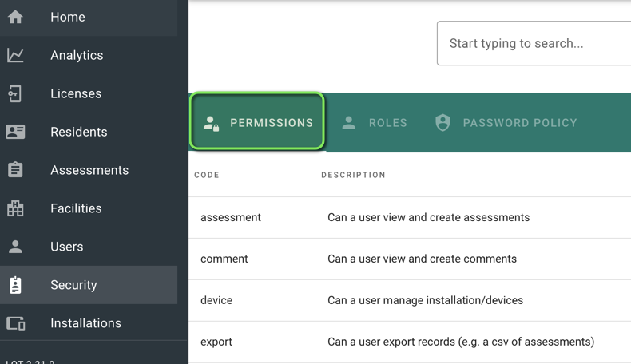Viewport: 631px width, 364px height.
Task: Click the Password Policy shield icon
Action: [x=443, y=123]
